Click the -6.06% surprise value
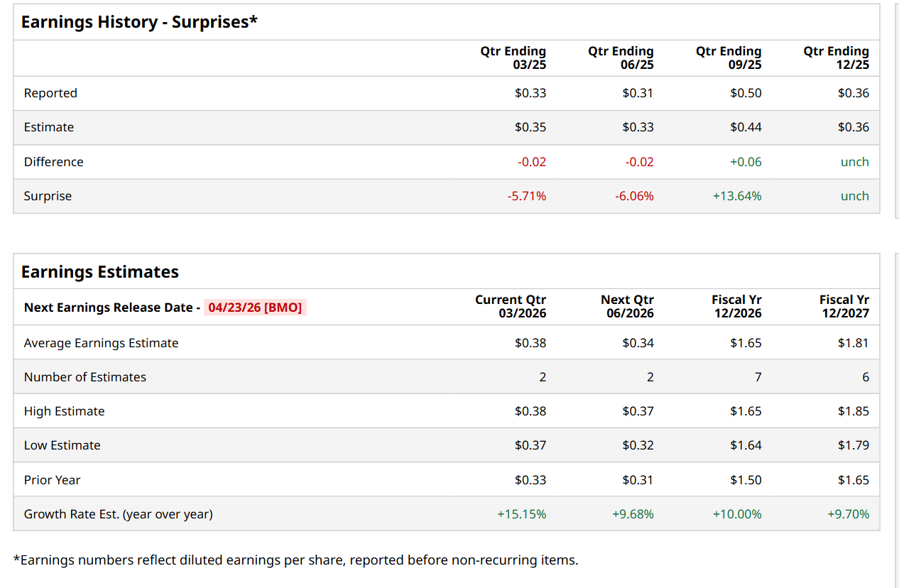899x588 pixels. coord(634,196)
